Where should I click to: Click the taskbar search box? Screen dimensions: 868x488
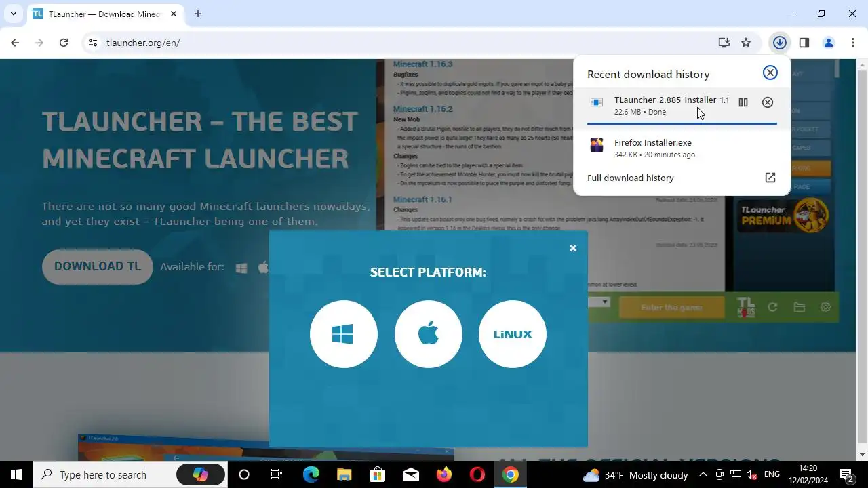(130, 474)
